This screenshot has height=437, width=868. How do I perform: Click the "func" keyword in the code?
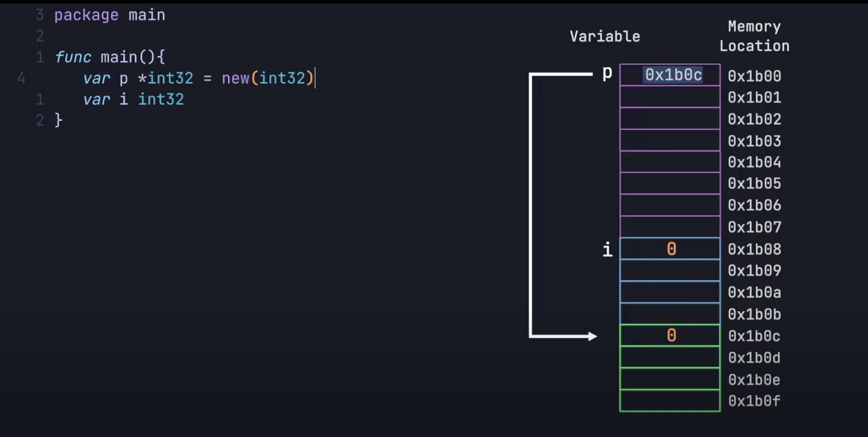point(73,57)
